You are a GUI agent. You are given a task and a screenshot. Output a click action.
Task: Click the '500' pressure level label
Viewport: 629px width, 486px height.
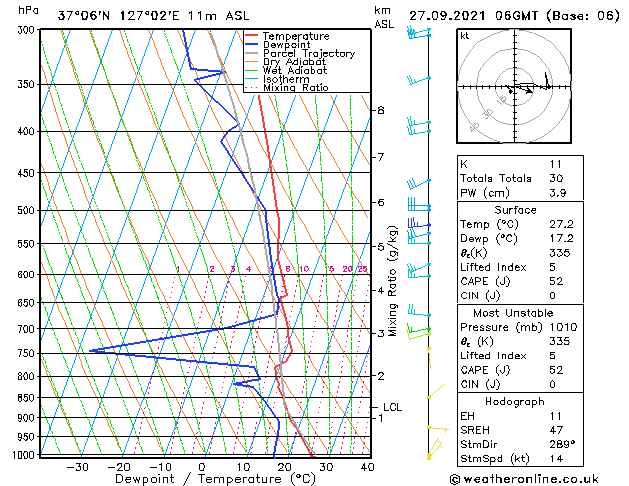(28, 211)
